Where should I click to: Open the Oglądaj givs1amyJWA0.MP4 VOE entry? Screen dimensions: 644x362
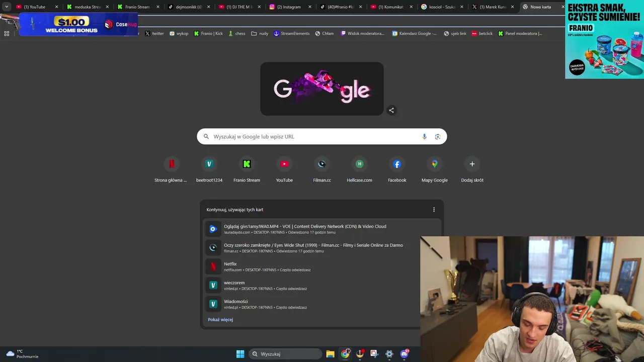click(x=322, y=229)
